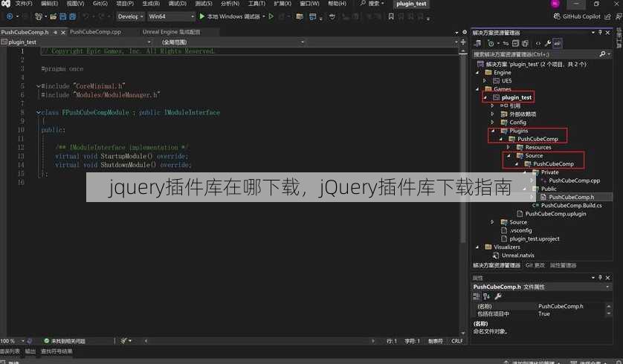Click the wrench properties icon in Solution Explorer
This screenshot has width=623, height=364.
point(547,43)
